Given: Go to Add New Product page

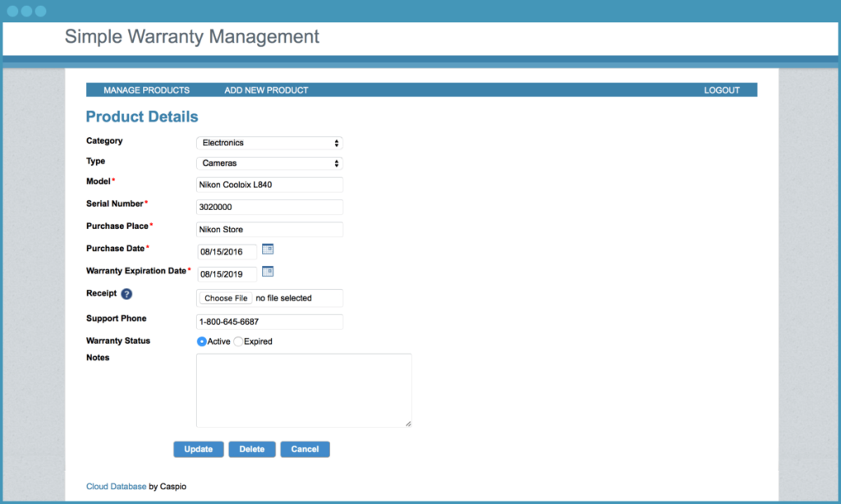Looking at the screenshot, I should pyautogui.click(x=266, y=90).
